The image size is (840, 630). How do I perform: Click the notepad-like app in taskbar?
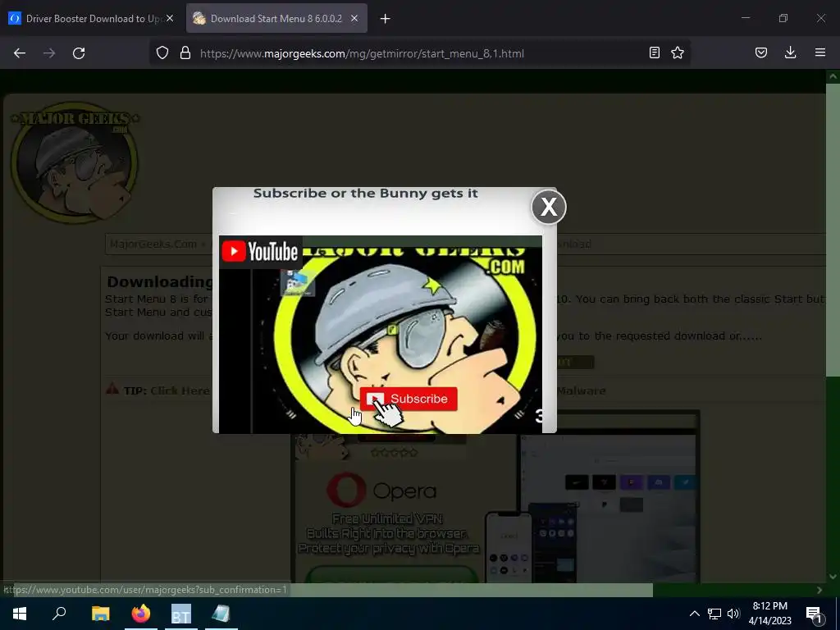tap(221, 614)
